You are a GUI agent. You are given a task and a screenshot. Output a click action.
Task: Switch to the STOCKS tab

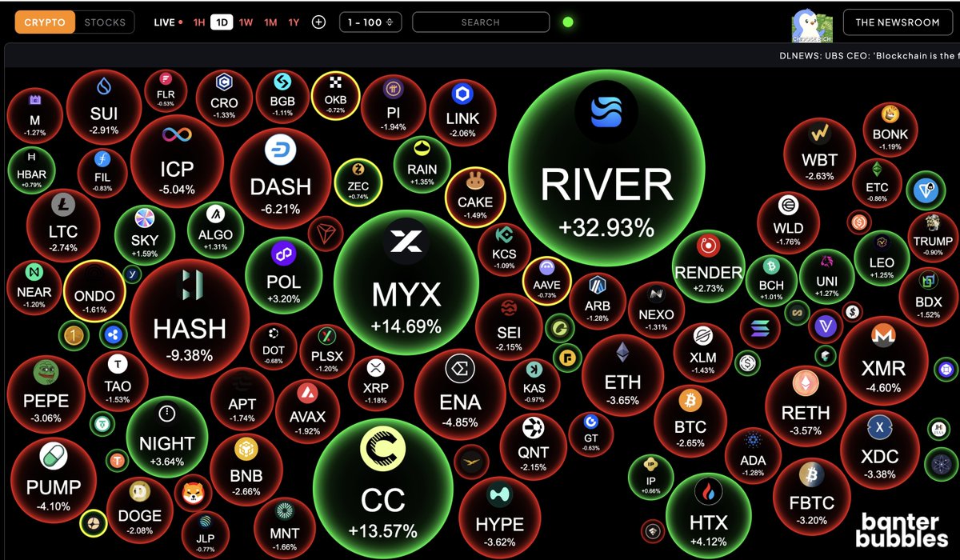105,22
